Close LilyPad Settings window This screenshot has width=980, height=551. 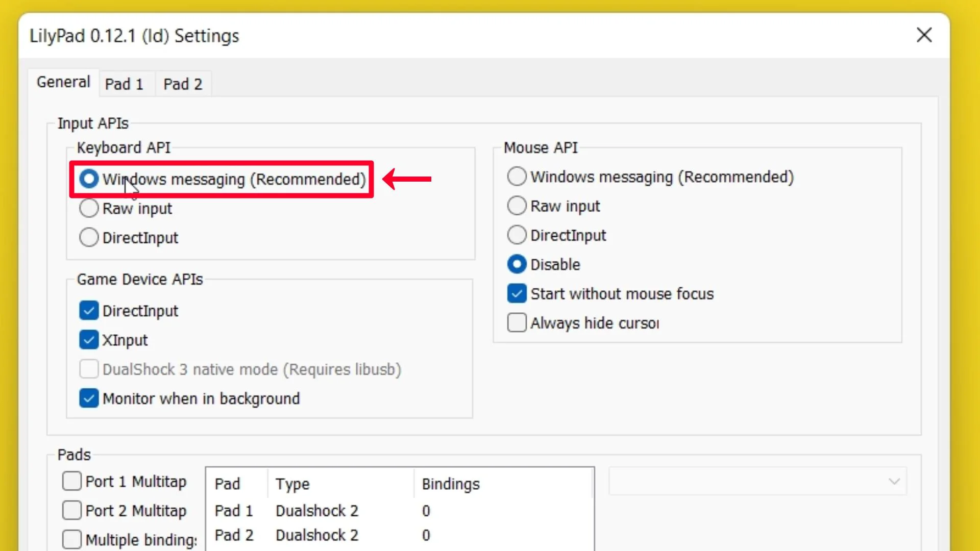pyautogui.click(x=925, y=35)
